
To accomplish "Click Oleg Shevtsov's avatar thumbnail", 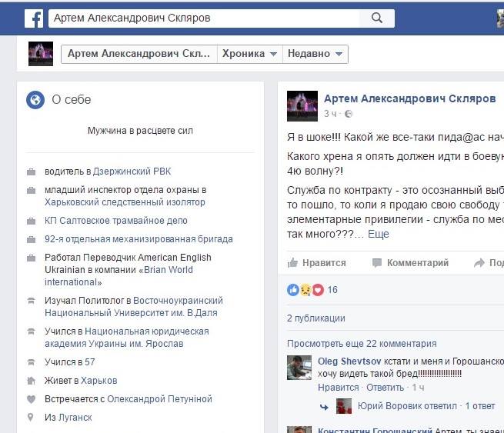I will (x=299, y=368).
